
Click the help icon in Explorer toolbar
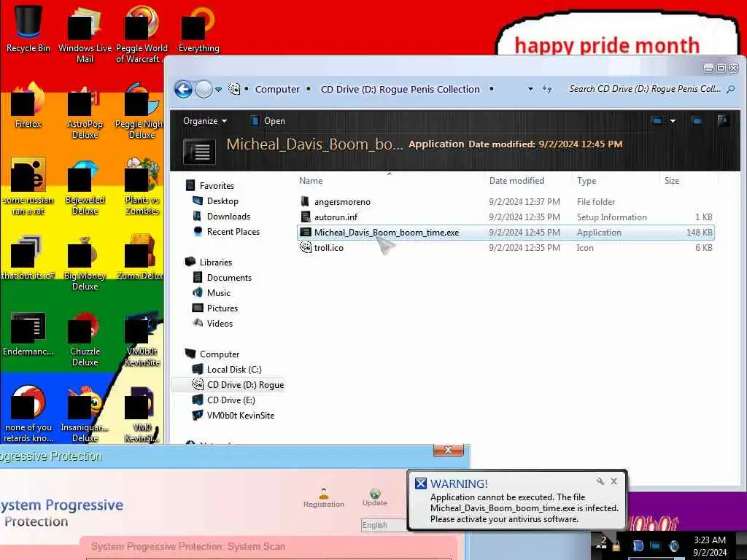click(x=723, y=121)
